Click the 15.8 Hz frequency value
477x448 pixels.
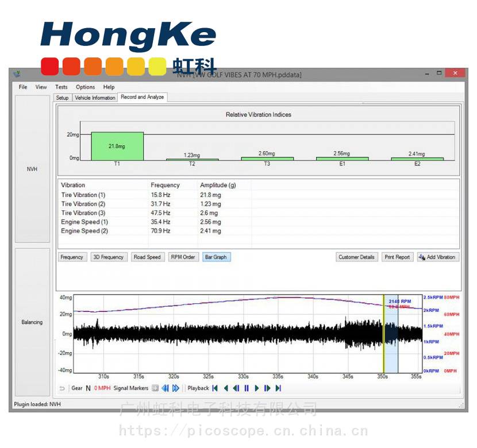(x=160, y=195)
